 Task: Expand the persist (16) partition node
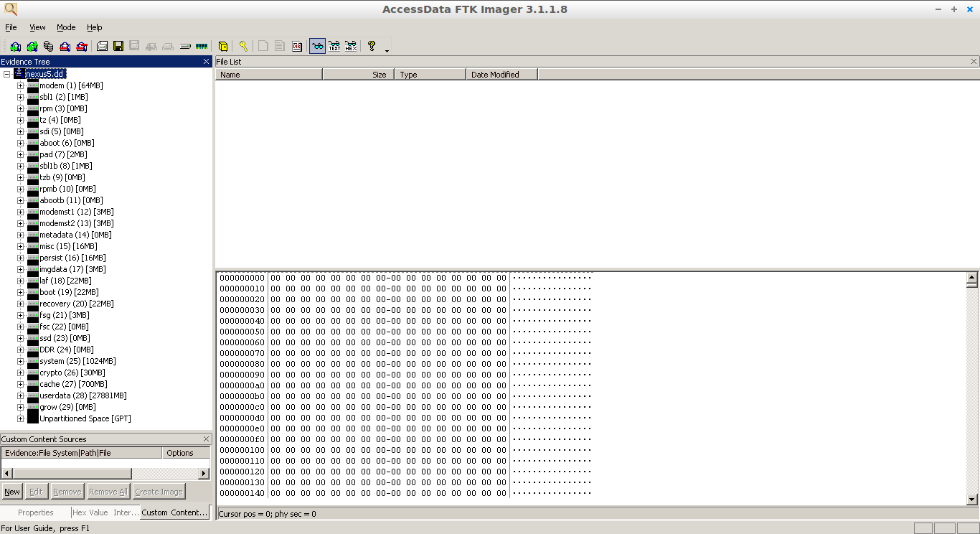point(21,258)
